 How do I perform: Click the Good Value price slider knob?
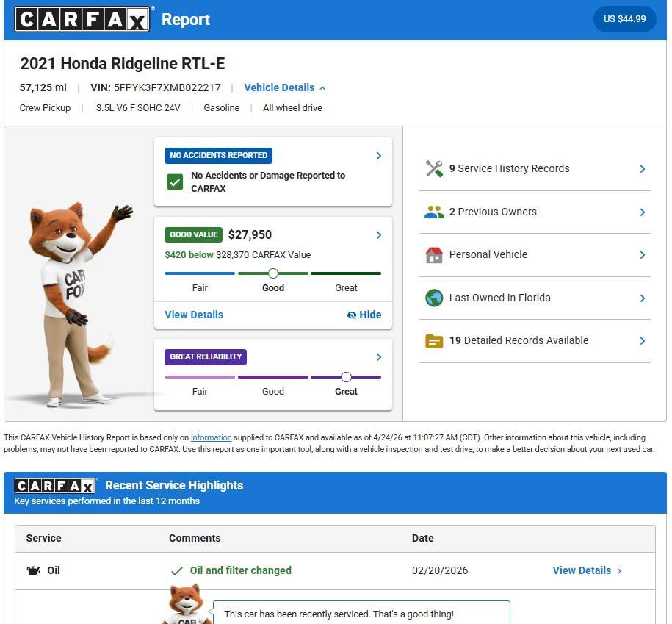coord(272,273)
